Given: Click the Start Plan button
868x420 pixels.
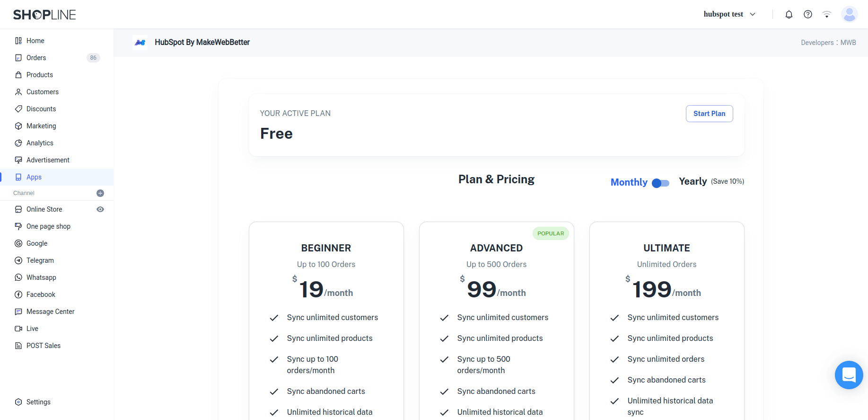Looking at the screenshot, I should (709, 114).
